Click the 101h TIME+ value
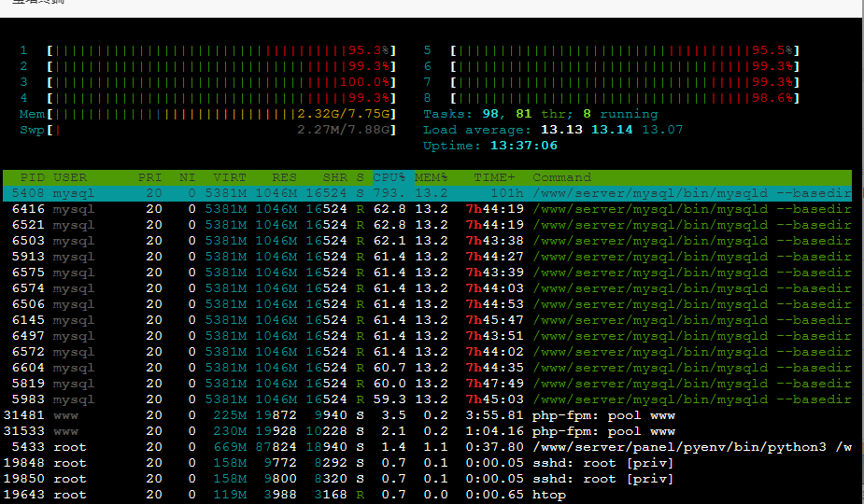Viewport: 864px width, 504px height. click(507, 193)
